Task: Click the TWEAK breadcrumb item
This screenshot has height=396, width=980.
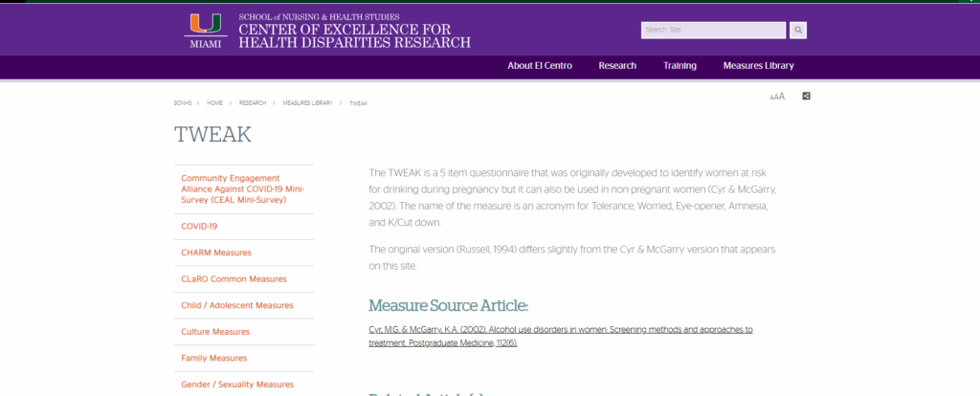Action: click(x=359, y=103)
